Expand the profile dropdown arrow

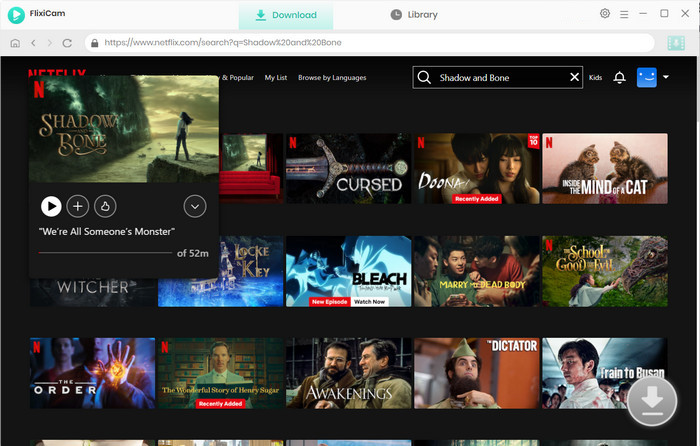click(x=666, y=77)
